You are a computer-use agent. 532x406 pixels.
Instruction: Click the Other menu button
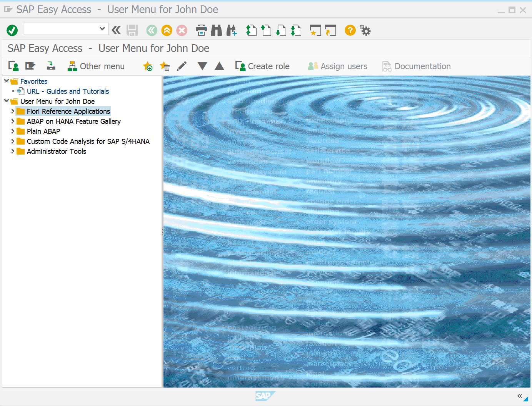(x=96, y=66)
